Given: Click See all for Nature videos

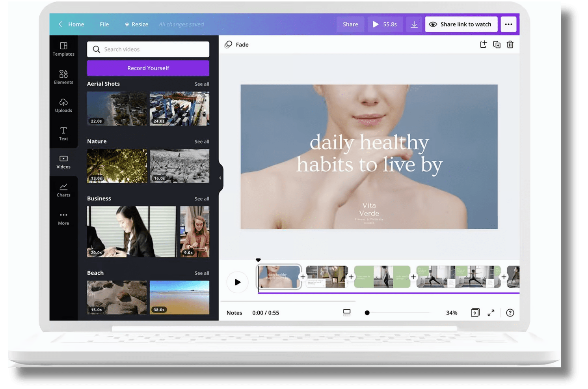Looking at the screenshot, I should tap(201, 142).
